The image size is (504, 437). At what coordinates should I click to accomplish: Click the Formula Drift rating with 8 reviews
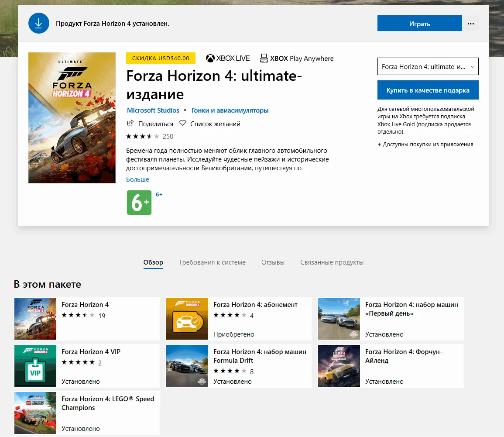click(233, 372)
